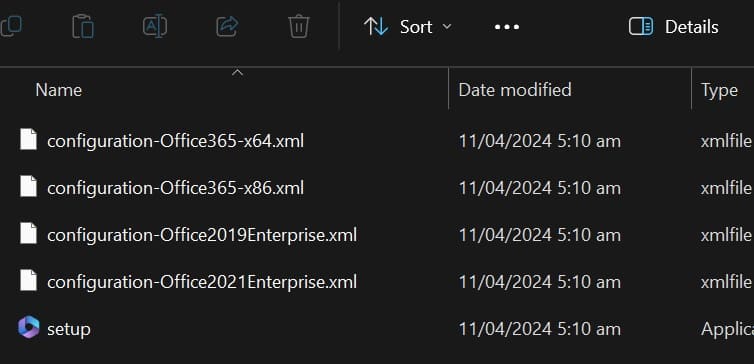Click the Rename icon in toolbar
The image size is (754, 364).
point(155,26)
